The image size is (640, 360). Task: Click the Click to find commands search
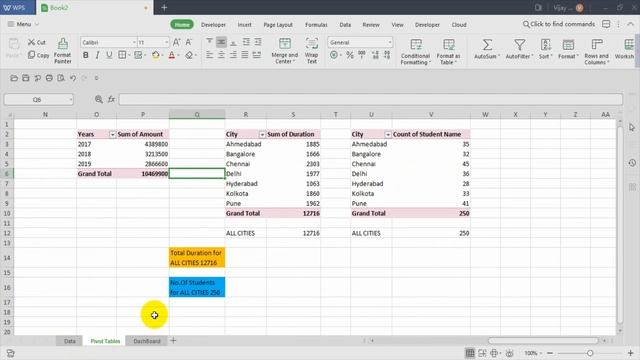tap(559, 24)
